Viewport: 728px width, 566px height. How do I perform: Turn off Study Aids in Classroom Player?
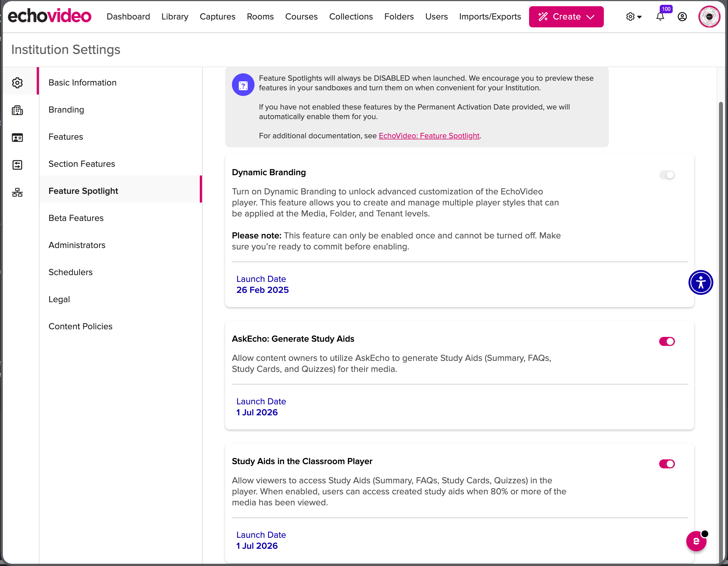tap(667, 464)
